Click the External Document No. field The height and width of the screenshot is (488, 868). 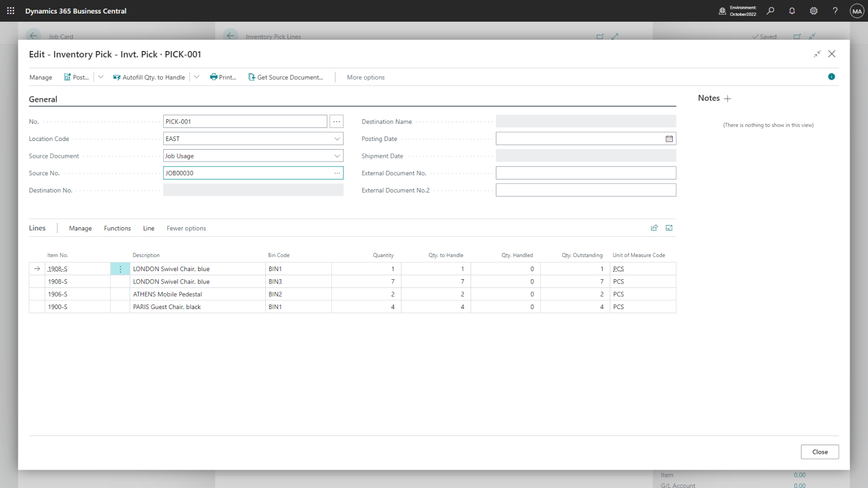pyautogui.click(x=586, y=173)
